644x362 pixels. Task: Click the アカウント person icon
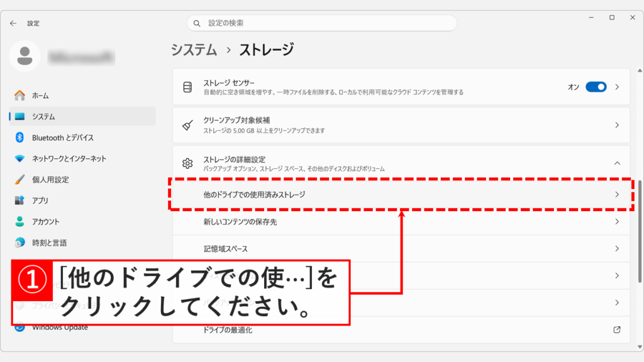19,222
